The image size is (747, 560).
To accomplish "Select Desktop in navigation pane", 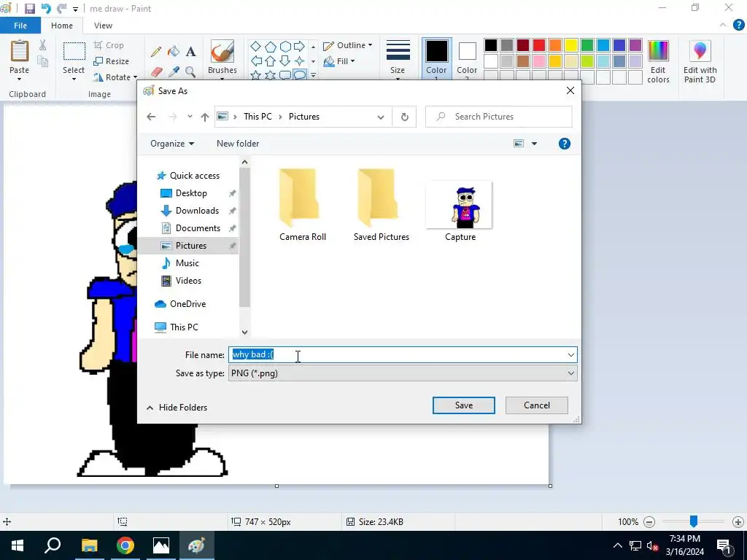I will pos(191,193).
